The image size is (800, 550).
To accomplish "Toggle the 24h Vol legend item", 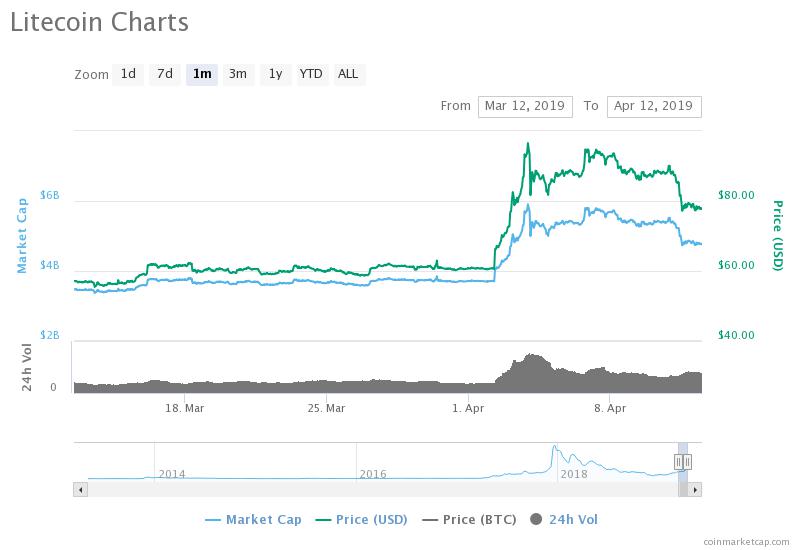I will 564,519.
